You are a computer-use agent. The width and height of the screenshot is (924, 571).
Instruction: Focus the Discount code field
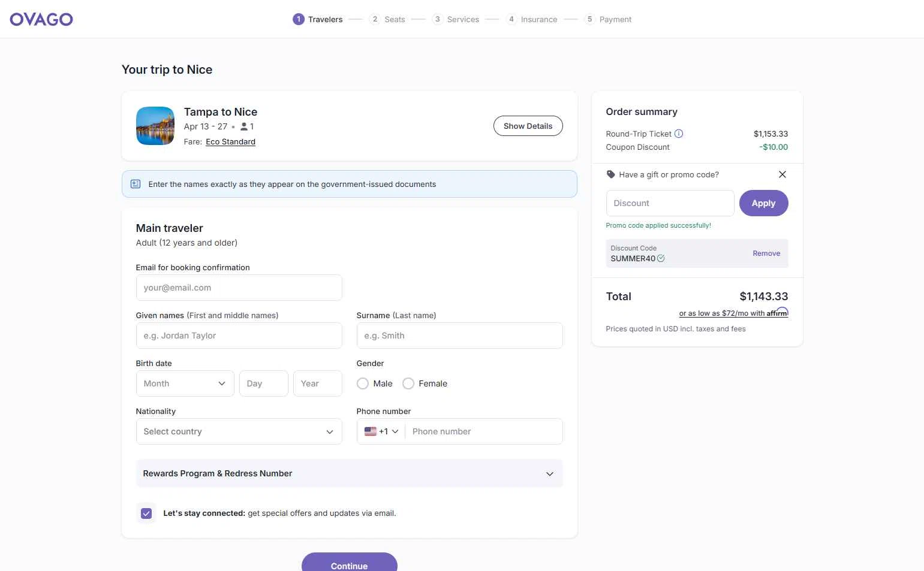670,203
